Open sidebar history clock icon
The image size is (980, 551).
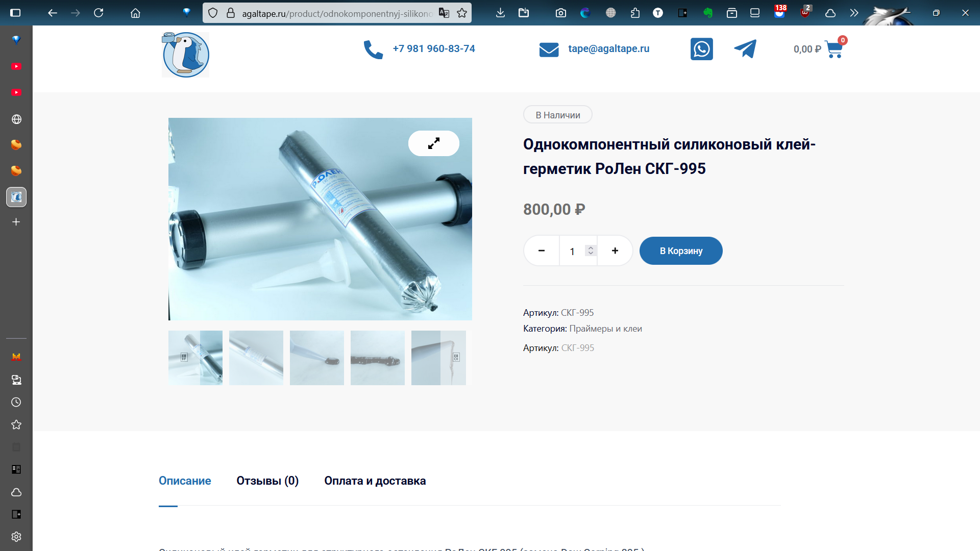coord(16,402)
